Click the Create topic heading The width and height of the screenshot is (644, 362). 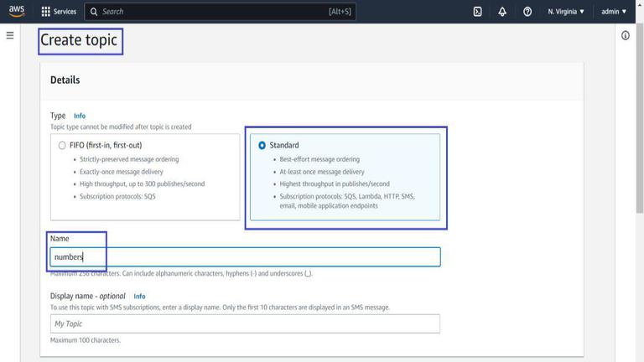click(x=79, y=40)
